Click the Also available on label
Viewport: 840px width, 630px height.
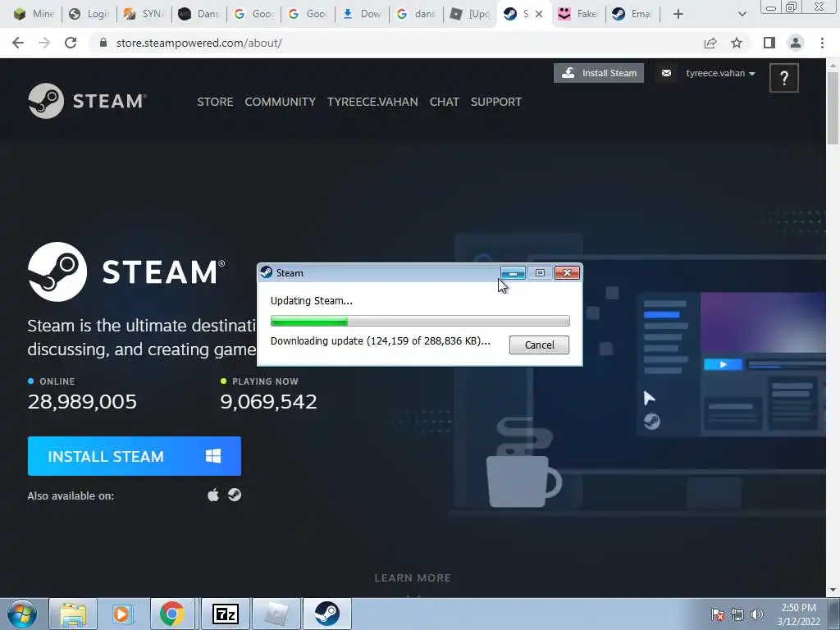tap(71, 496)
